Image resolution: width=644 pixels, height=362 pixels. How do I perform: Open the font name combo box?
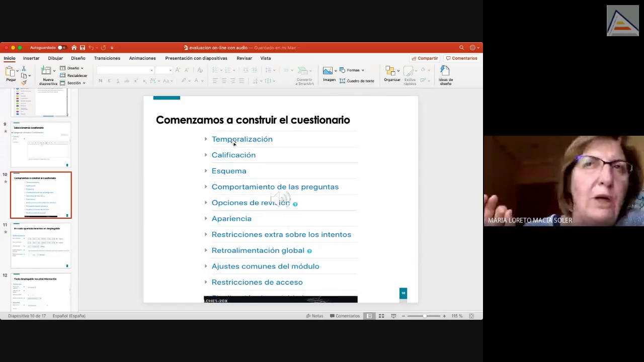(125, 70)
